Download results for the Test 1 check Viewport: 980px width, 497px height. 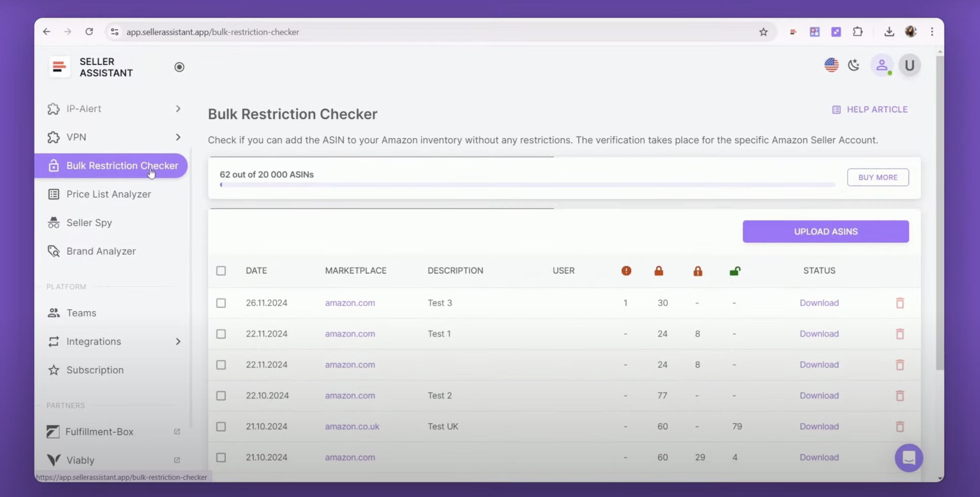(819, 333)
